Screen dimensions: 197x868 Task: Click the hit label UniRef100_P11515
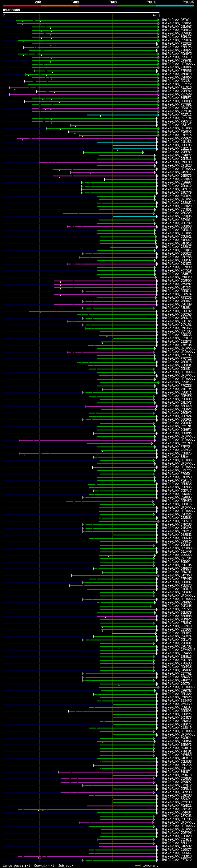tap(177, 88)
